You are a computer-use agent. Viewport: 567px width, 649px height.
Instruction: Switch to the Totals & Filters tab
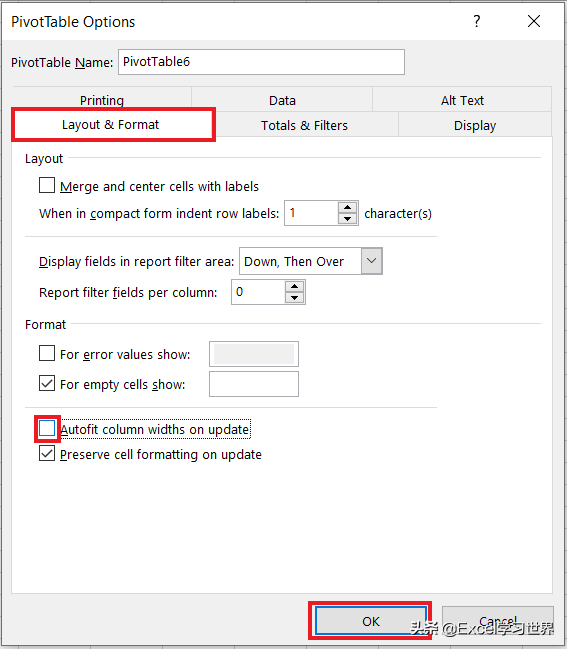coord(305,125)
